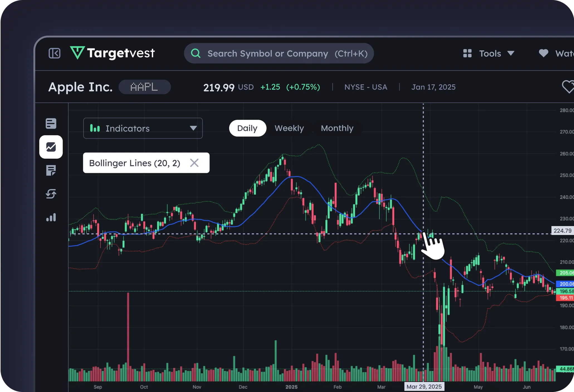
Task: Click the 170.00 price axis label
Action: 567,349
